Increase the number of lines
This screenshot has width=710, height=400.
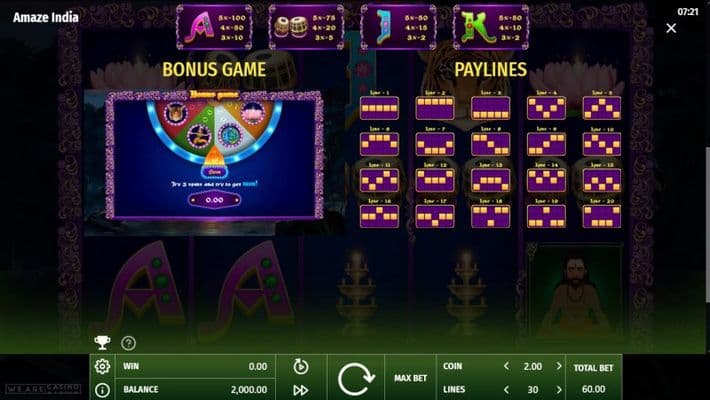point(559,390)
